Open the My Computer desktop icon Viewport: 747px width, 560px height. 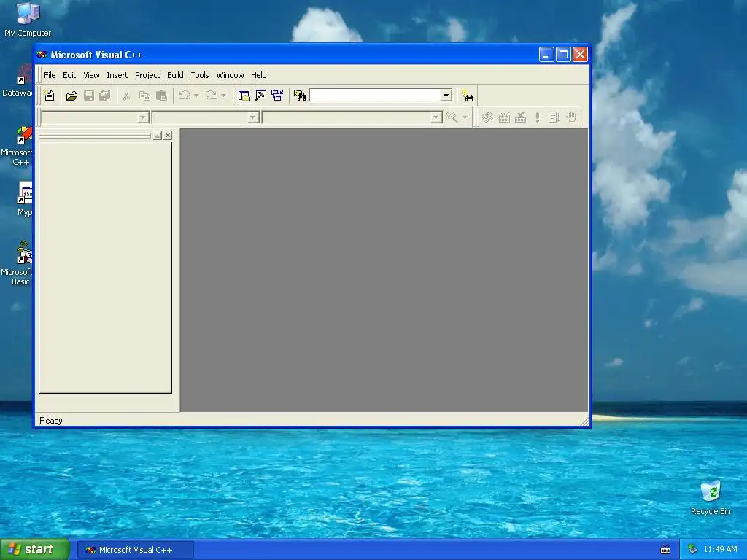click(x=28, y=20)
